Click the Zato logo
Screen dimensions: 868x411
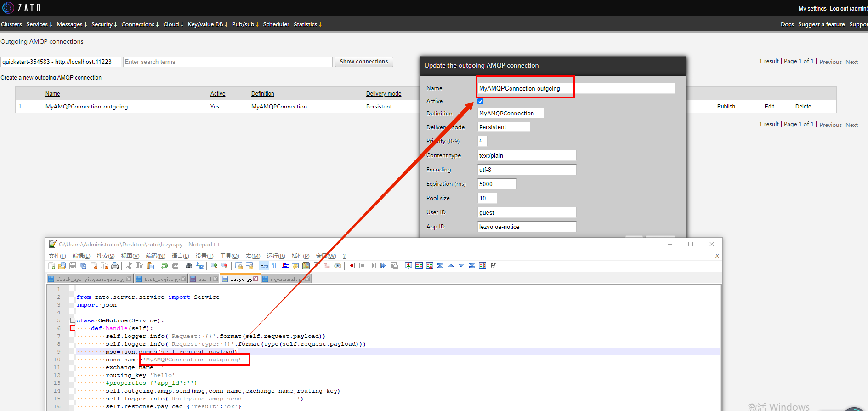[x=22, y=8]
